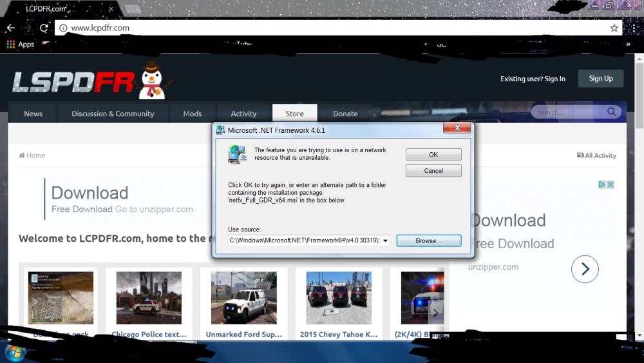Open a new browser tab
This screenshot has width=644, height=363.
[133, 9]
